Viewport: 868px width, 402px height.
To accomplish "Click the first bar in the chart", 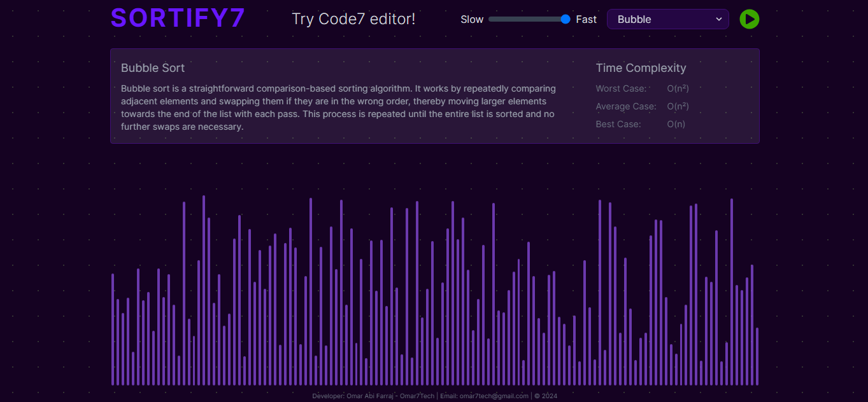I will click(x=113, y=329).
